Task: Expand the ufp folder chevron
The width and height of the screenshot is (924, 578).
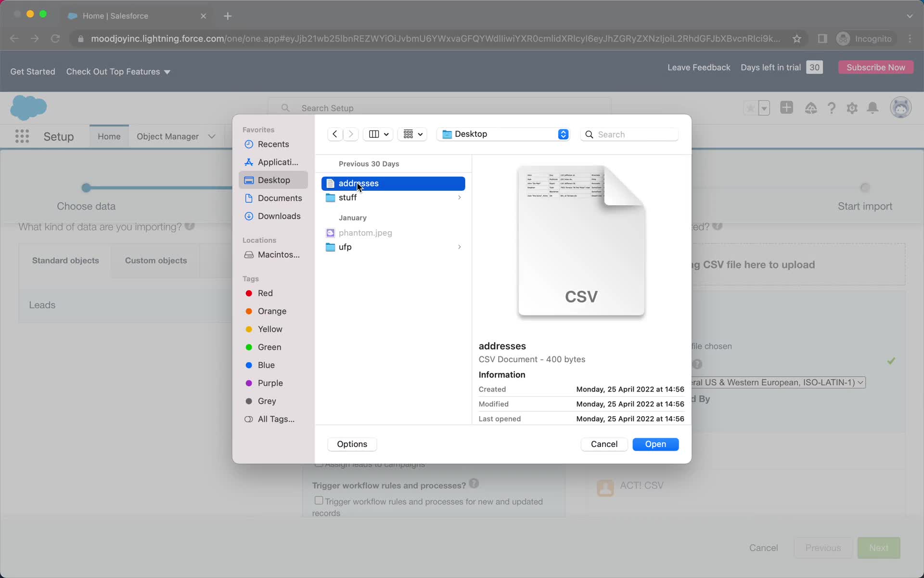Action: click(x=460, y=247)
